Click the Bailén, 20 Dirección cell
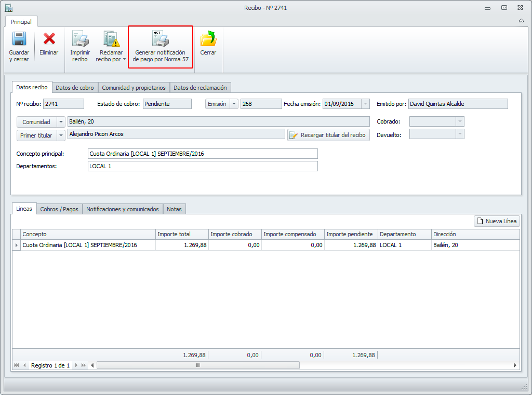Image resolution: width=532 pixels, height=395 pixels. pos(475,245)
